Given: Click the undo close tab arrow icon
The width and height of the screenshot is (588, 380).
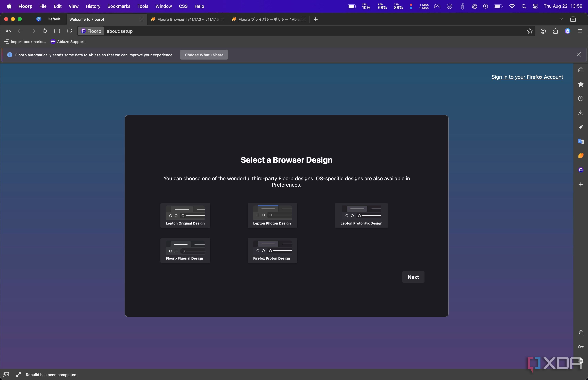Looking at the screenshot, I should tap(8, 31).
